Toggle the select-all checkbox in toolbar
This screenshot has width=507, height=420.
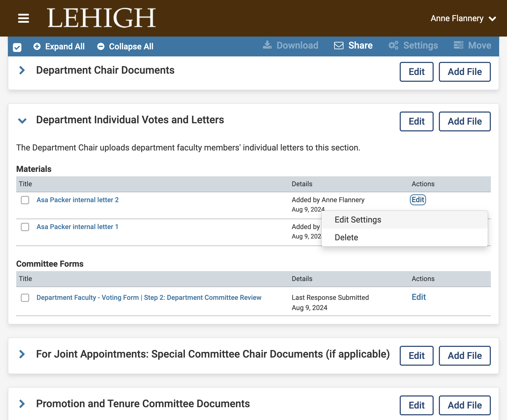17,47
